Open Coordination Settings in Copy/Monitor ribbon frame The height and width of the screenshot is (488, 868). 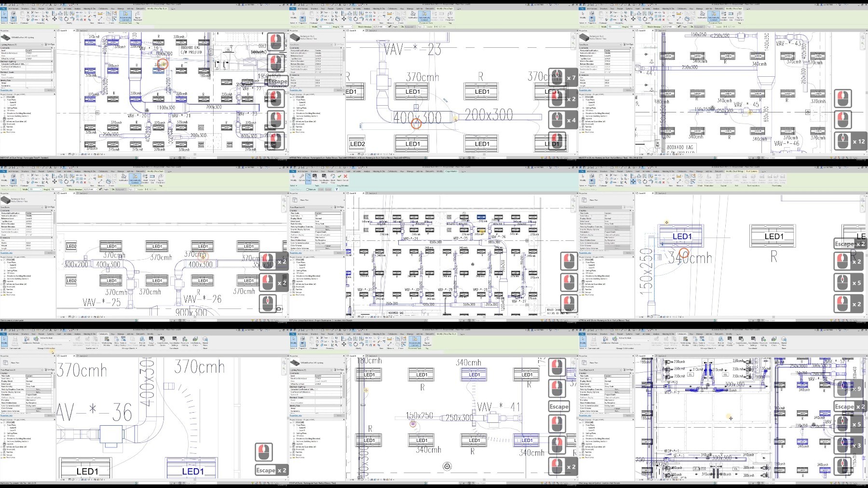[x=324, y=179]
